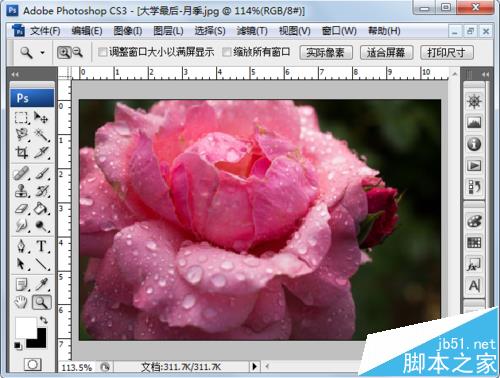Viewport: 500px width, 378px height.
Task: Open status bar info options arrow
Action: coord(254,366)
